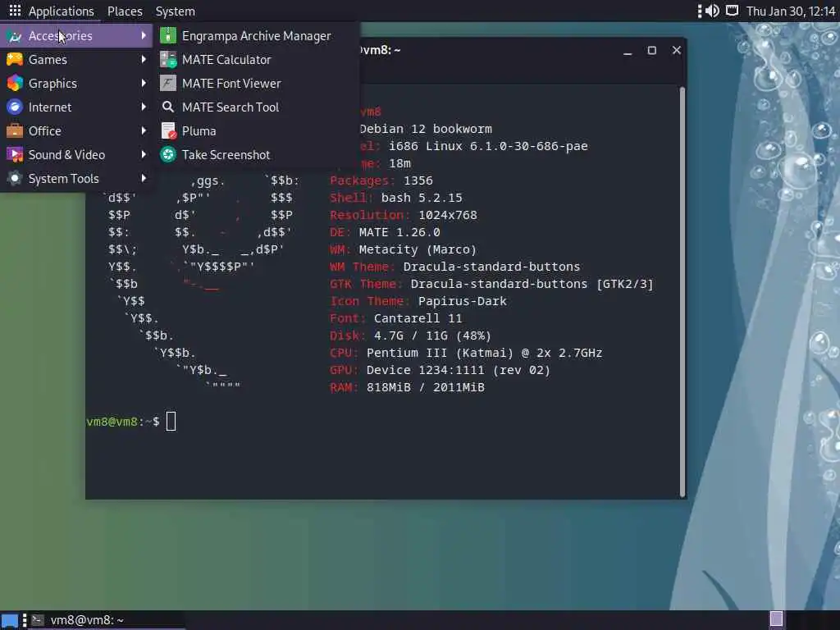Click the display/network tray icon
The image size is (840, 630).
[x=732, y=11]
